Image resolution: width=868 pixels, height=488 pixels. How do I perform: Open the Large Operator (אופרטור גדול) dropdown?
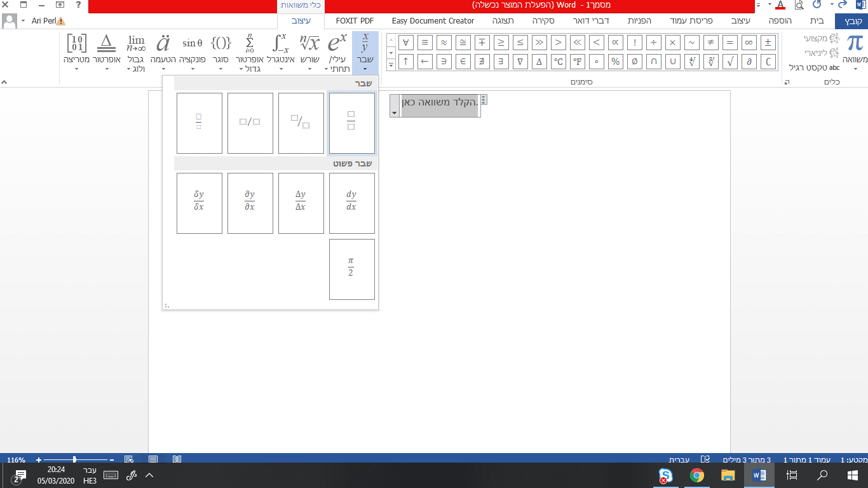[250, 53]
